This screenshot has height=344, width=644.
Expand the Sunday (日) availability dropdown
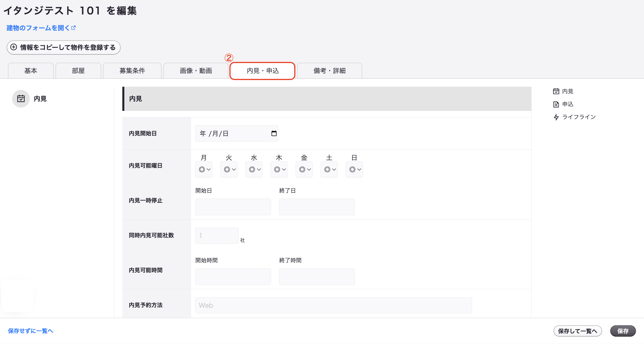click(x=354, y=169)
